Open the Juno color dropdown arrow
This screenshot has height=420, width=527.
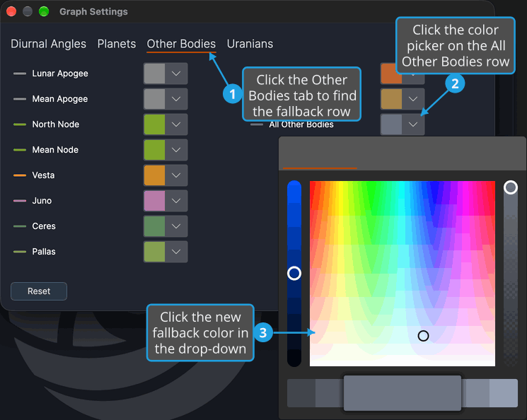click(176, 201)
